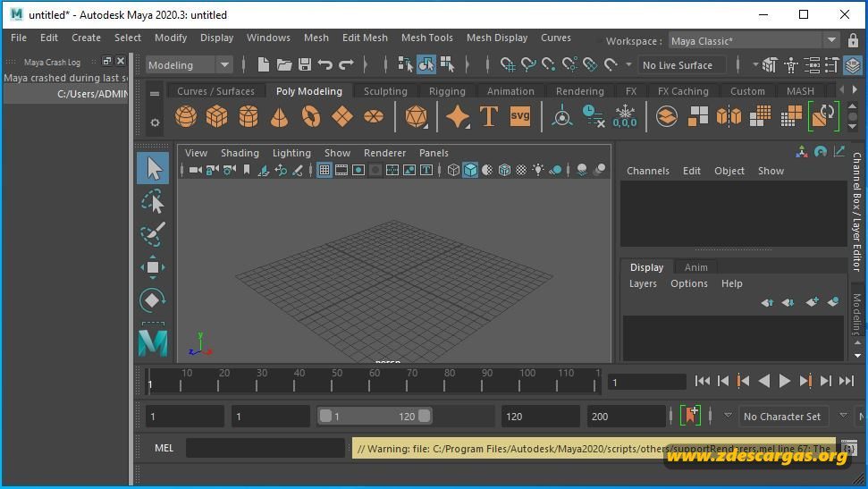Click the Polygon Type text tool
Image resolution: width=868 pixels, height=489 pixels.
(489, 116)
